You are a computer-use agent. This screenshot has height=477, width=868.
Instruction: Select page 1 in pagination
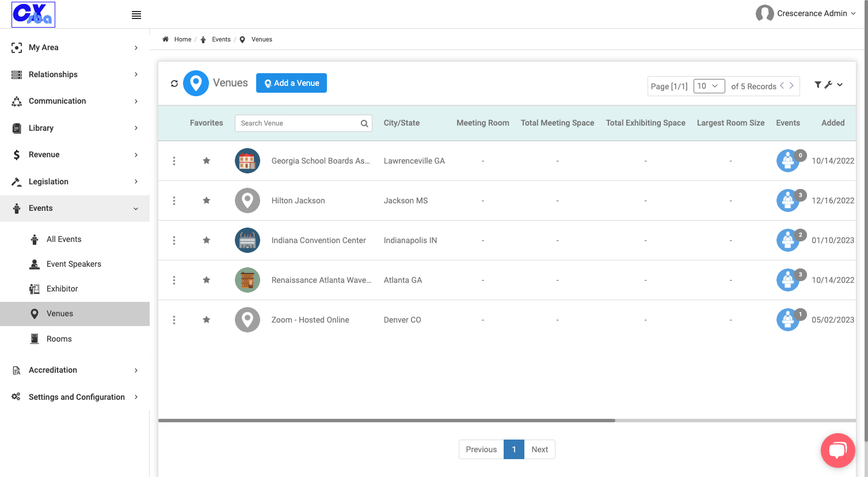click(x=514, y=449)
